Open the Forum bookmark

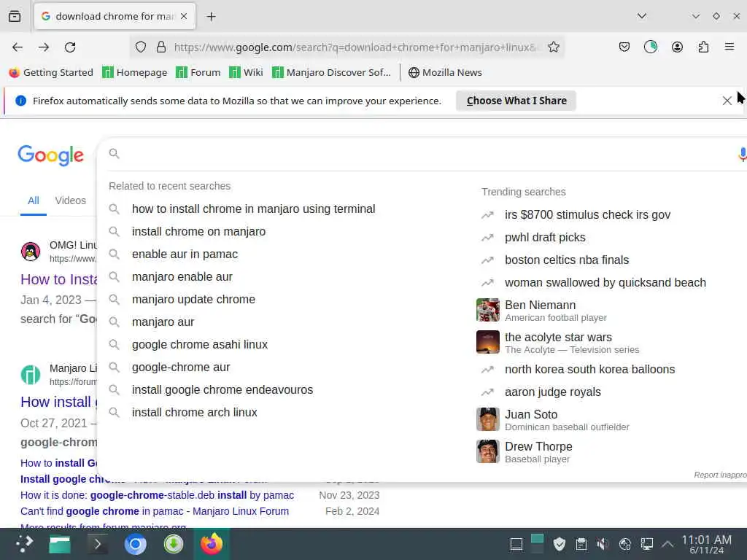click(198, 72)
